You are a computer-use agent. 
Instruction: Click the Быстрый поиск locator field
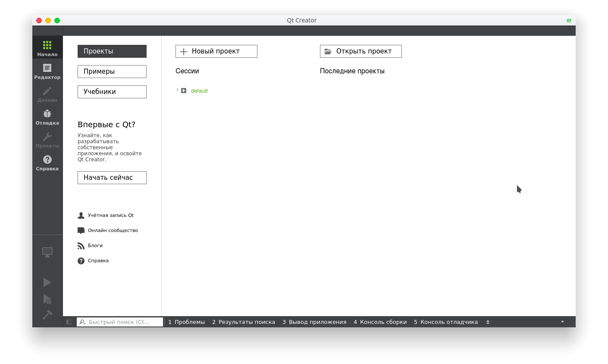click(x=120, y=322)
